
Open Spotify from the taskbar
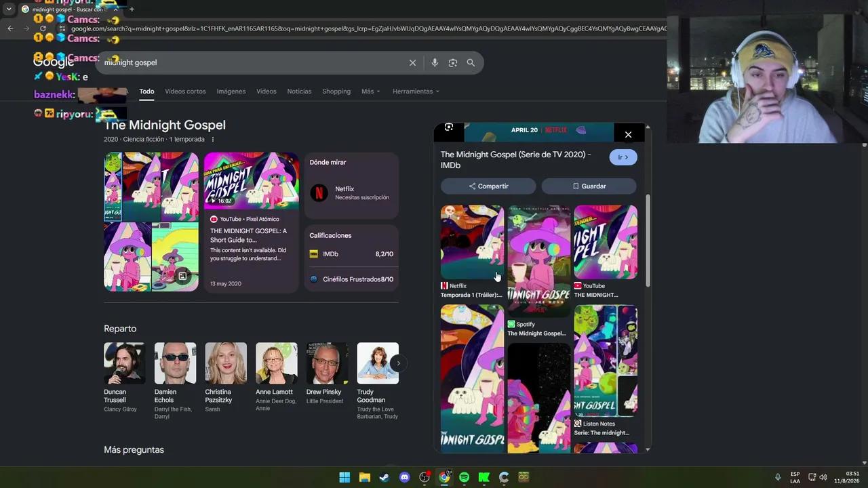pyautogui.click(x=464, y=477)
